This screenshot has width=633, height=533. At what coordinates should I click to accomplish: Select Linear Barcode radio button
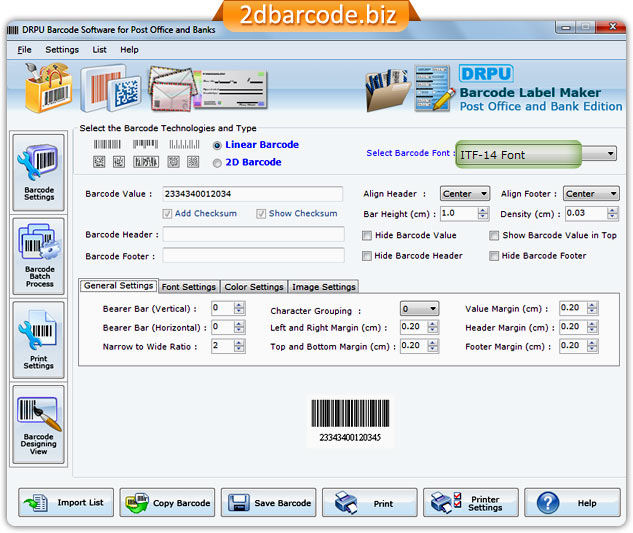tap(217, 145)
